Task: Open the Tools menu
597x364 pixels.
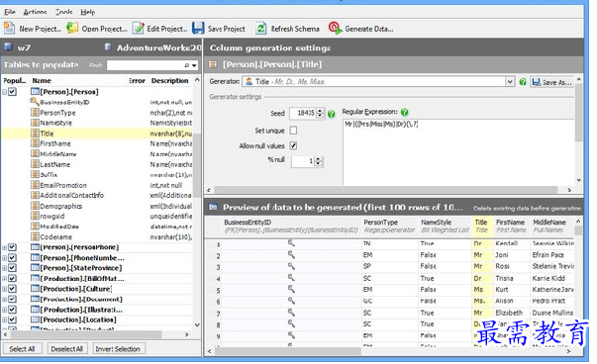Action: tap(63, 12)
